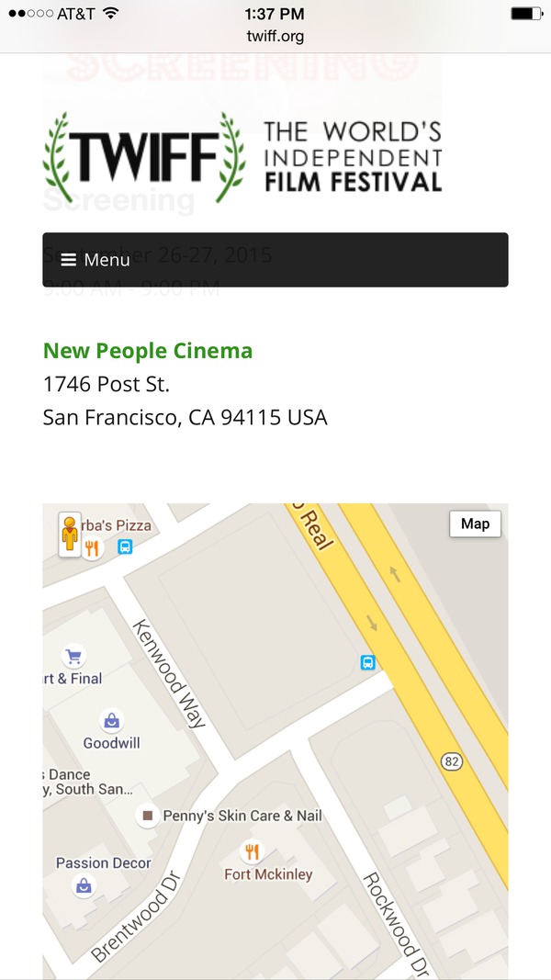This screenshot has width=551, height=980.
Task: Open the hamburger Menu icon
Action: [x=69, y=260]
